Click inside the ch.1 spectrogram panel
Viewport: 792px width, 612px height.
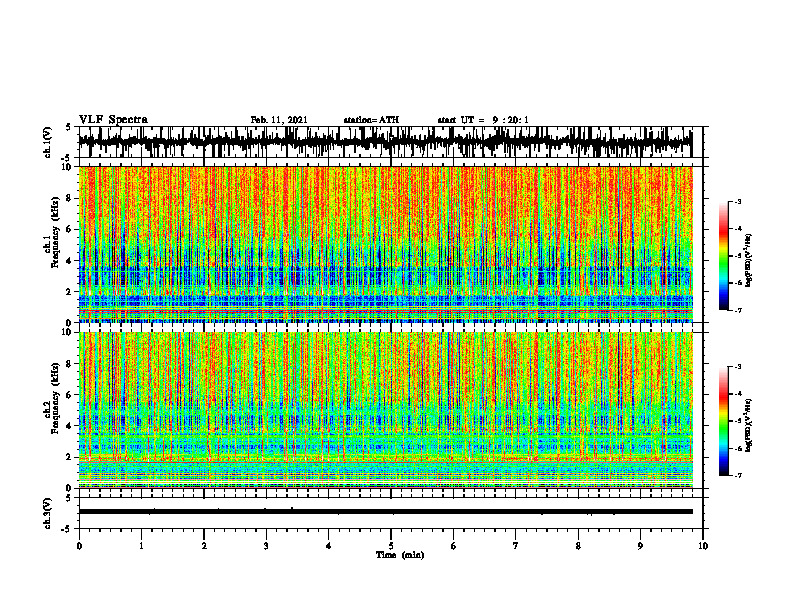tap(385, 244)
